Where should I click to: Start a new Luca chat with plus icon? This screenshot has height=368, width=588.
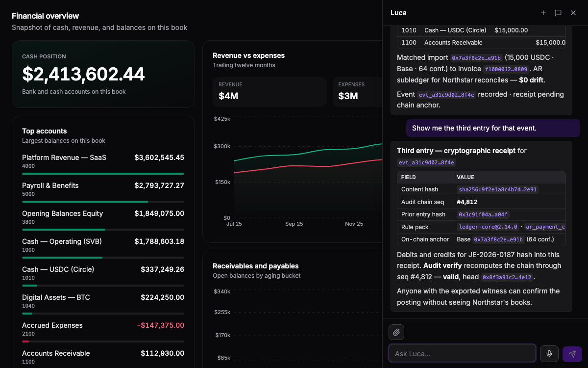point(543,13)
